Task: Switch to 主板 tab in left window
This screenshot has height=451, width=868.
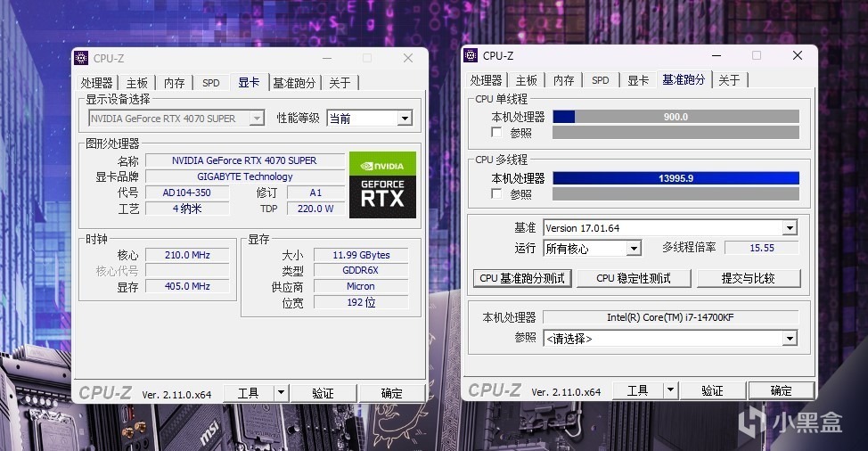Action: coord(136,83)
